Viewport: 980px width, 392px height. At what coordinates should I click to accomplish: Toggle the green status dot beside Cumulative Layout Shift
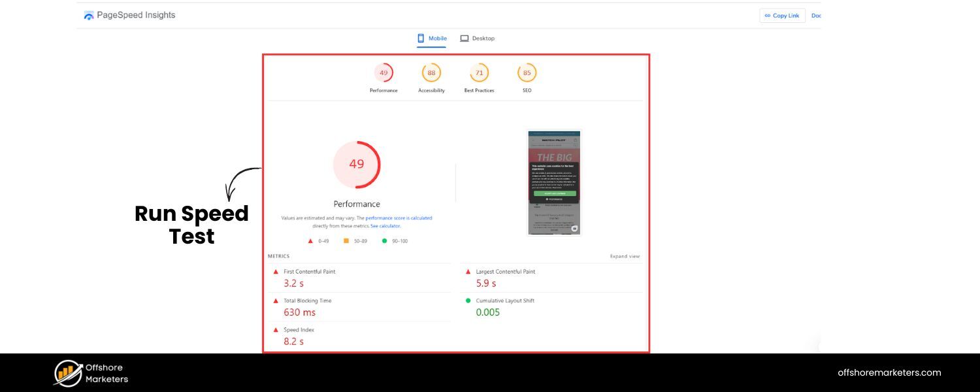click(467, 301)
